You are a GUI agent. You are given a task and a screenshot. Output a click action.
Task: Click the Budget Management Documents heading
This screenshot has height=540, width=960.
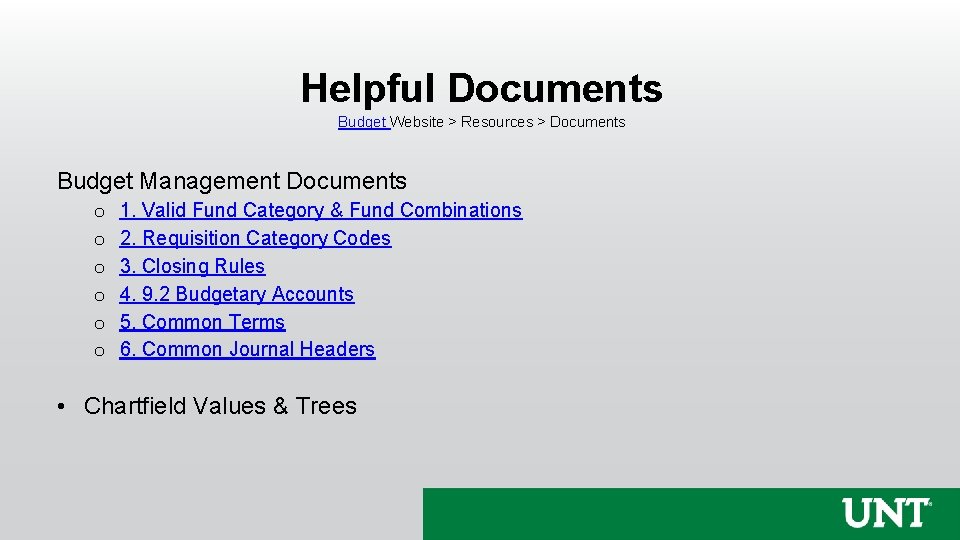tap(232, 181)
